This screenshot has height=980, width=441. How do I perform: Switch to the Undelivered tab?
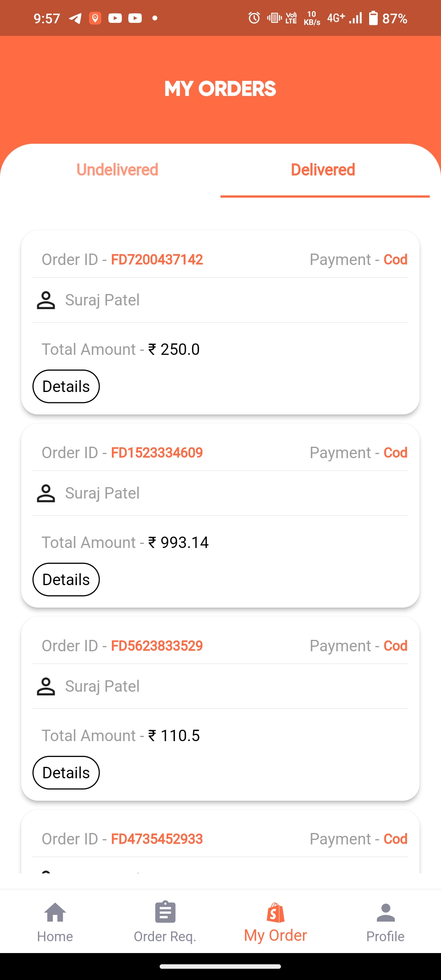(x=117, y=170)
